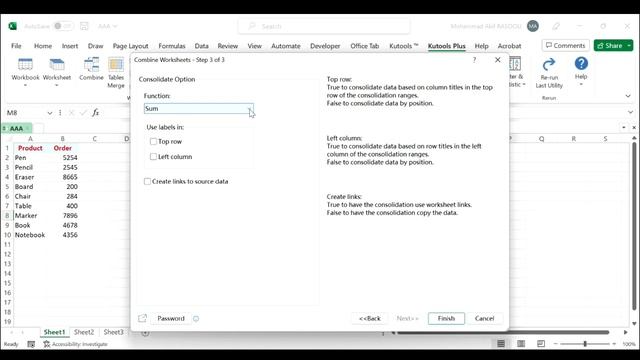Click the insert function fx icon
The height and width of the screenshot is (360, 640).
[x=96, y=113]
